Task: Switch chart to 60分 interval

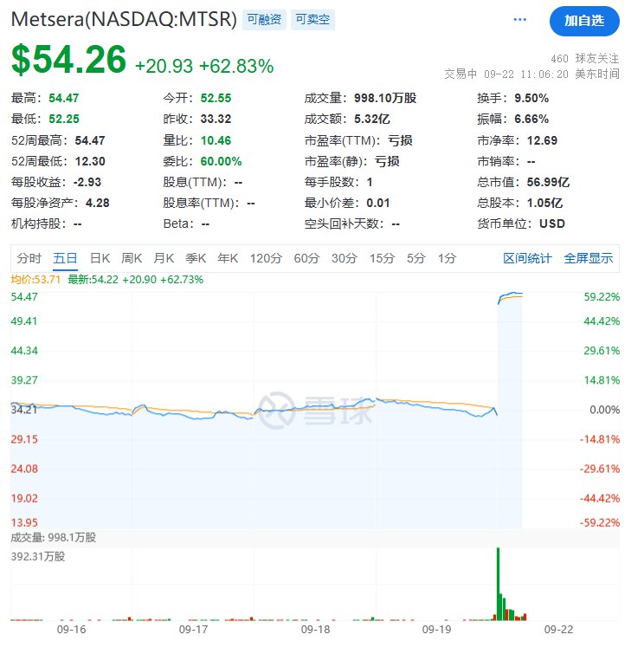Action: [306, 259]
